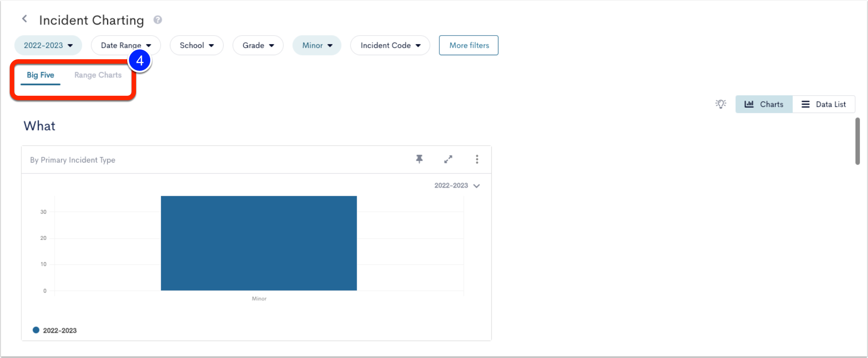868x358 pixels.
Task: Open the Incident Code filter dropdown
Action: pos(390,45)
